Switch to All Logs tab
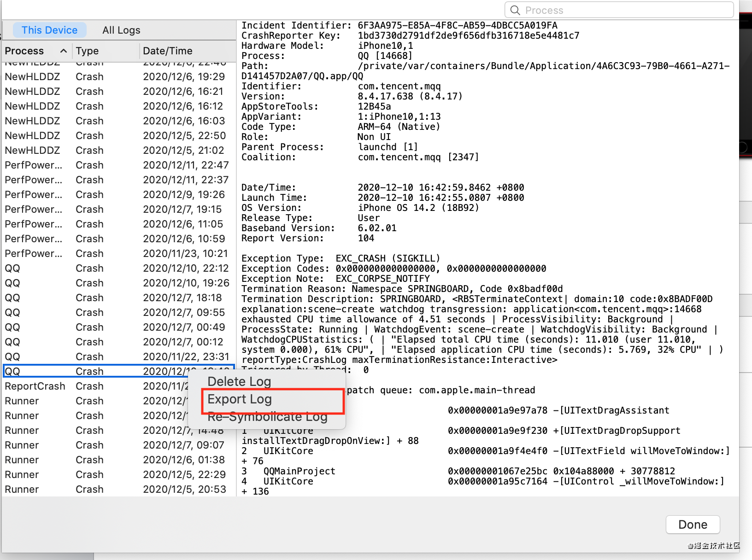Screen dimensions: 752x560 [121, 30]
